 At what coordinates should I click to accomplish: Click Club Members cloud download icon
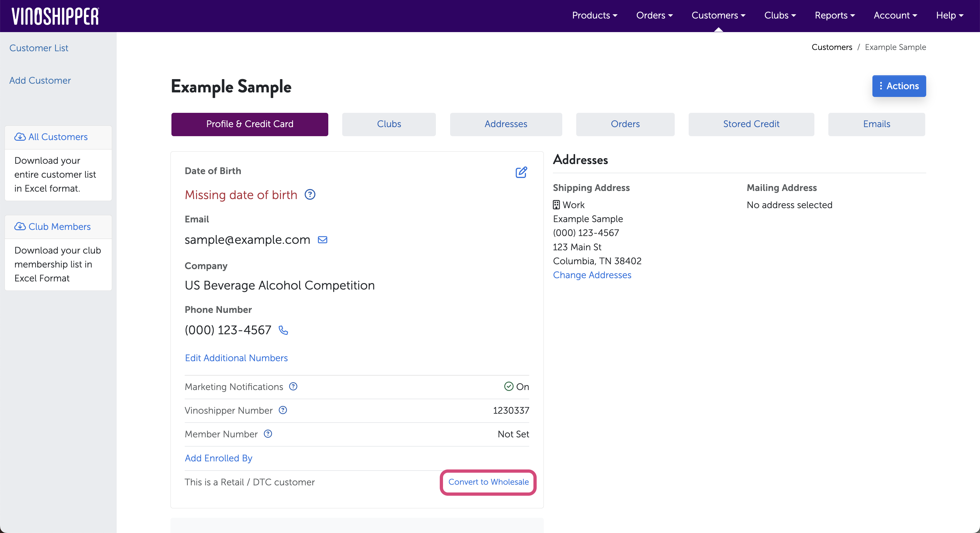(20, 227)
